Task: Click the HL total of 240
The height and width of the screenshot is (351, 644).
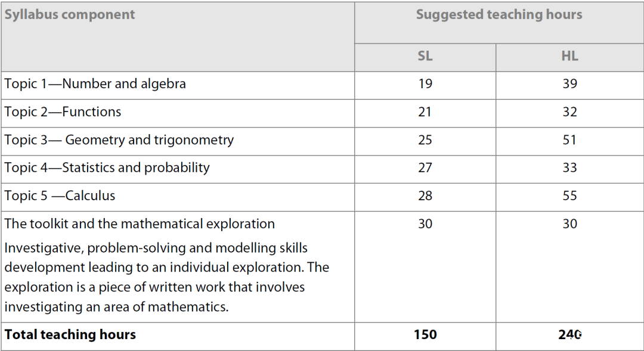Action: click(x=569, y=334)
